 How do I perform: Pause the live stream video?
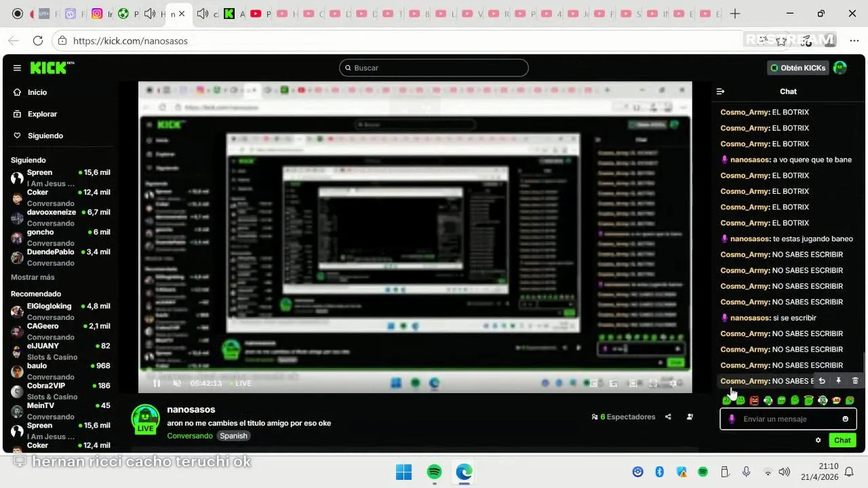click(157, 384)
